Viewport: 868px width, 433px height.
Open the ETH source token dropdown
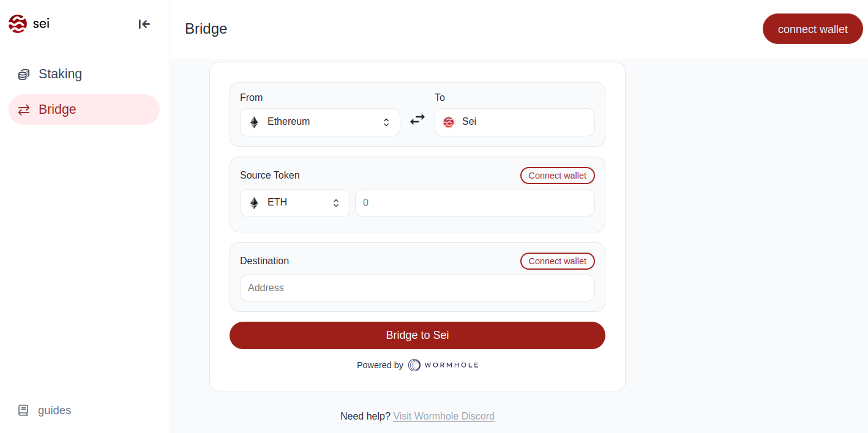point(295,203)
